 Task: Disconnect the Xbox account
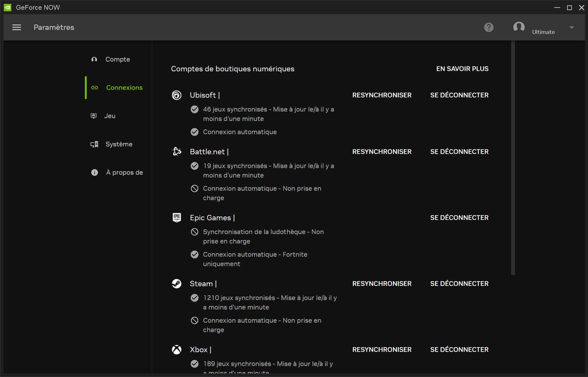point(459,350)
